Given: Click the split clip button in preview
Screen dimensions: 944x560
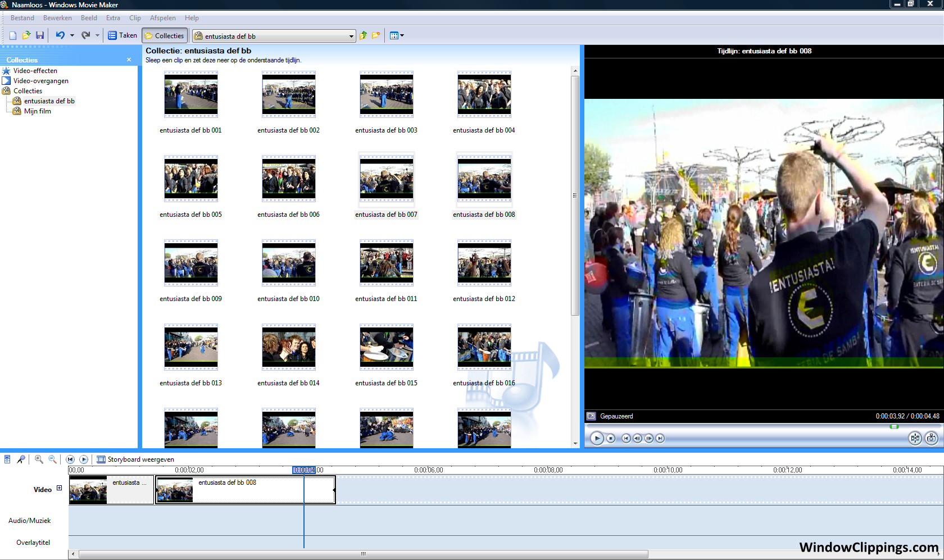Looking at the screenshot, I should 915,438.
